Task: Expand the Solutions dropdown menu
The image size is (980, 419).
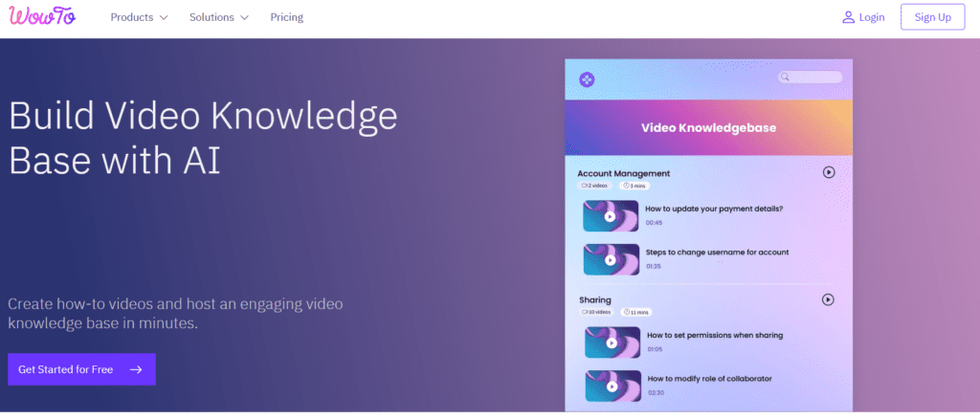Action: pyautogui.click(x=218, y=17)
